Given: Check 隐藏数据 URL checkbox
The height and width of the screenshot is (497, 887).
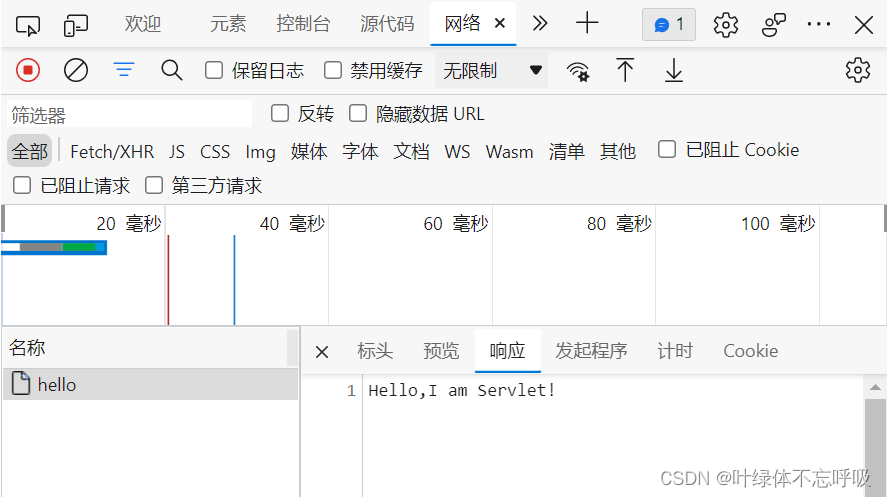Looking at the screenshot, I should (x=358, y=113).
